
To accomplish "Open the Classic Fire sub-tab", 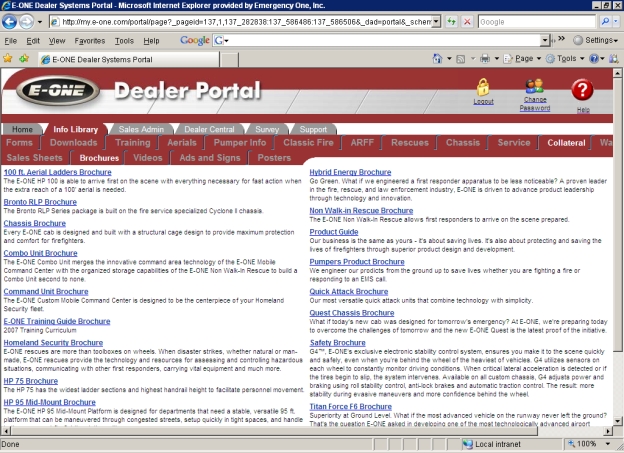I will click(308, 143).
